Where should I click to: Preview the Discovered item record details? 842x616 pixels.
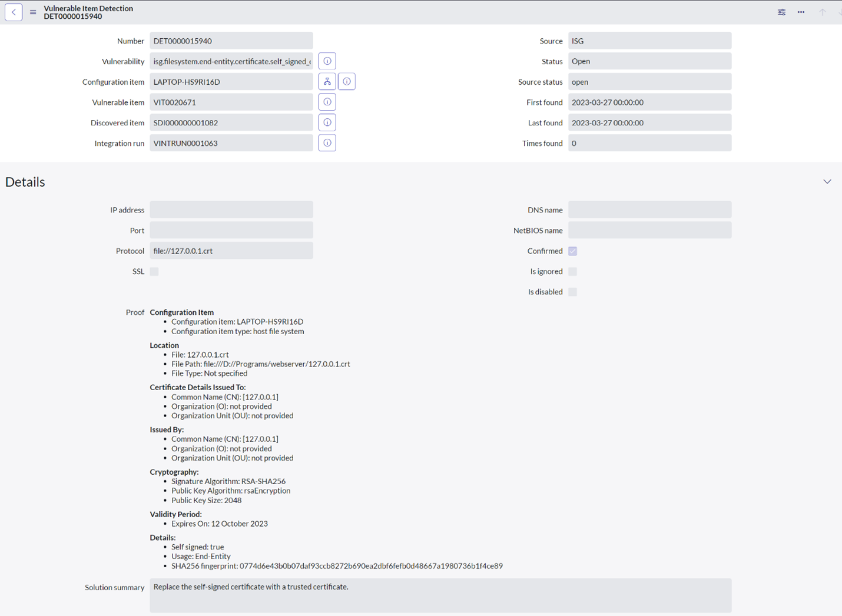tap(327, 122)
